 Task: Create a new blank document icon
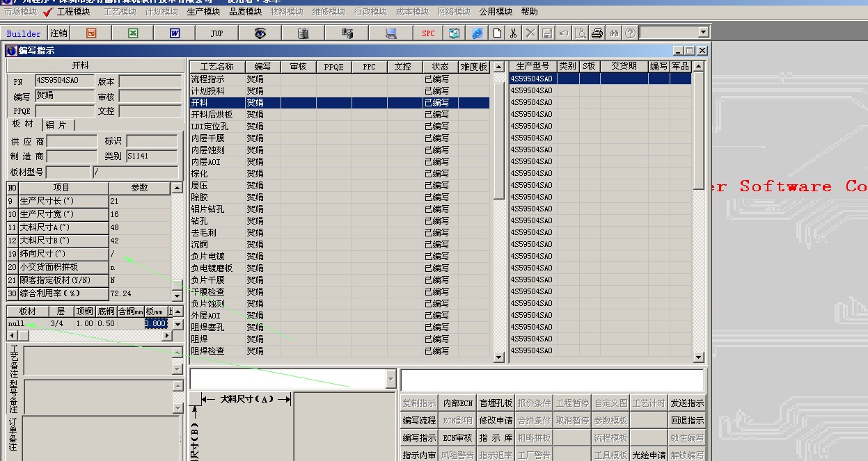click(x=497, y=33)
